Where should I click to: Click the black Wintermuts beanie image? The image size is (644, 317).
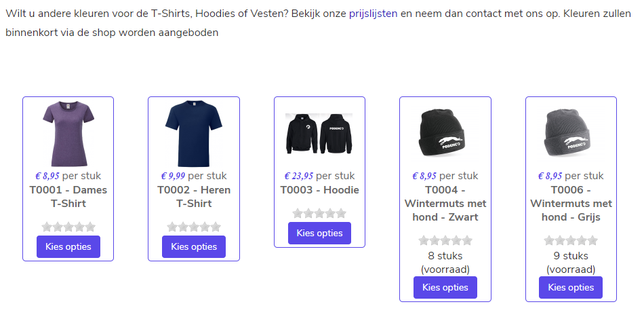pos(445,134)
